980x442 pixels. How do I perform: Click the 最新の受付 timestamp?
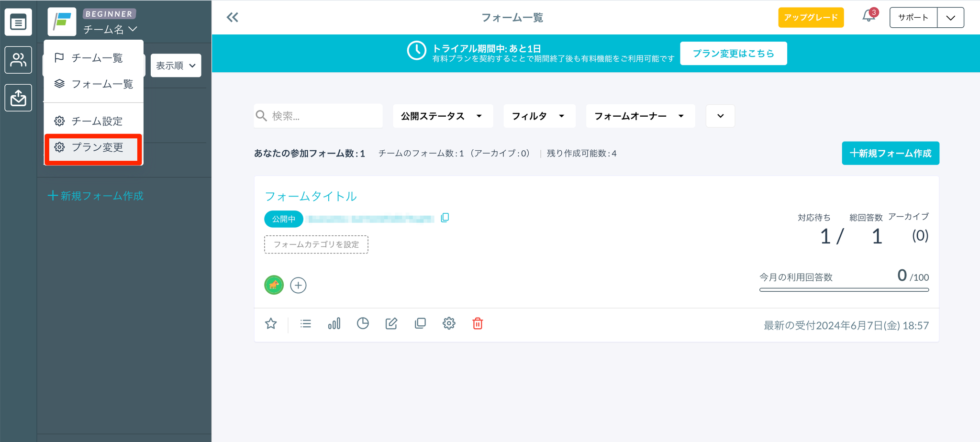point(846,326)
